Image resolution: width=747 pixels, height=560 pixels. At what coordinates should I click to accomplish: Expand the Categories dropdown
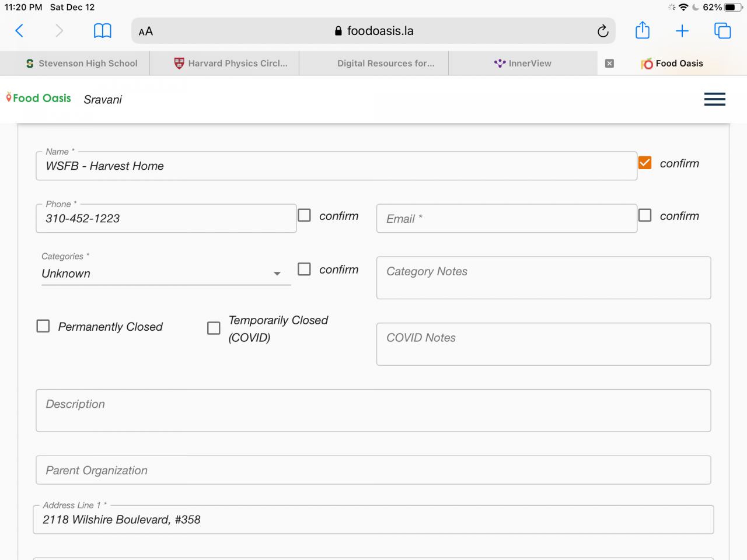166,274
